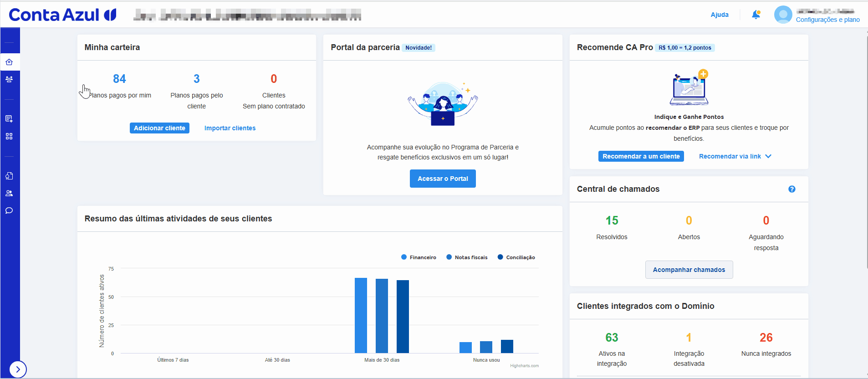Click the 1 Integração desativada count
Image resolution: width=868 pixels, height=379 pixels.
click(689, 338)
